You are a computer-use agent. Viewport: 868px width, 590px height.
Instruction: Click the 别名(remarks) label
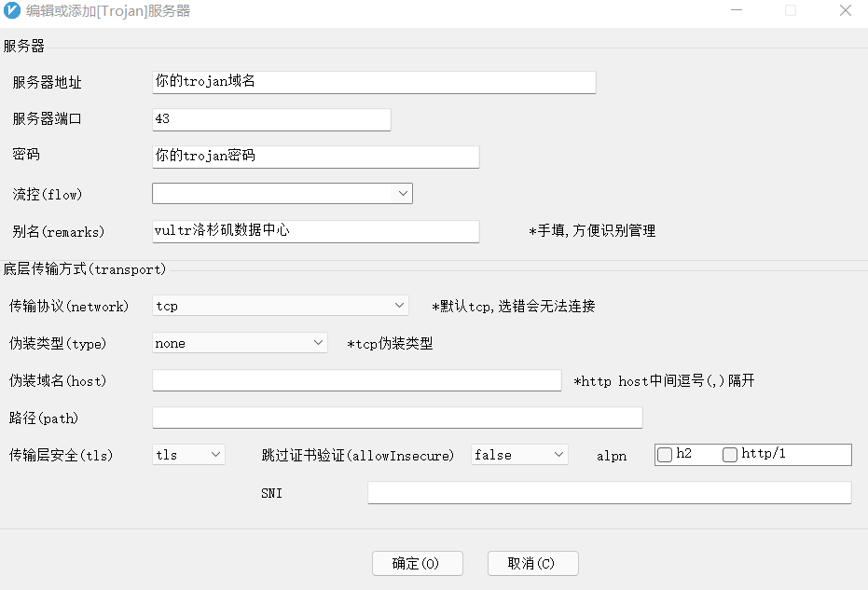tap(58, 231)
